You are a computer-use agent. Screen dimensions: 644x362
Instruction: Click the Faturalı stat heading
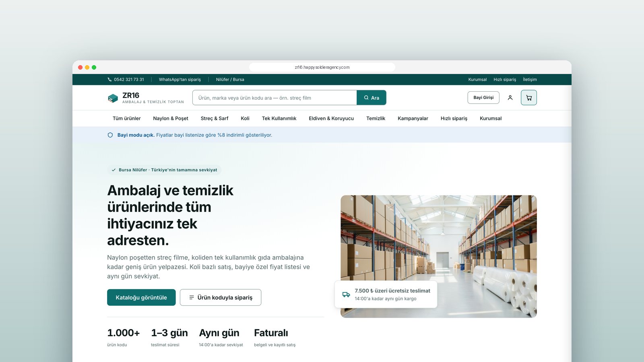[x=271, y=333]
